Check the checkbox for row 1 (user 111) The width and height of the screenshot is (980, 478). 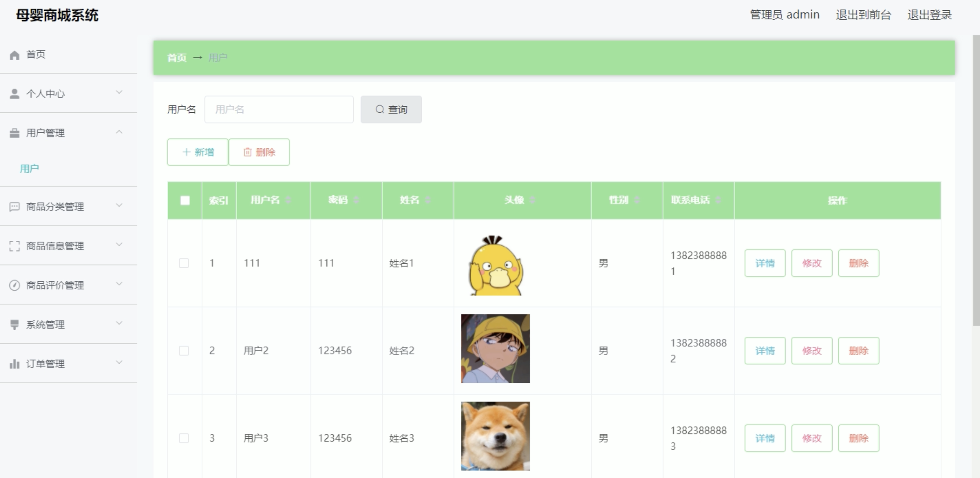184,263
